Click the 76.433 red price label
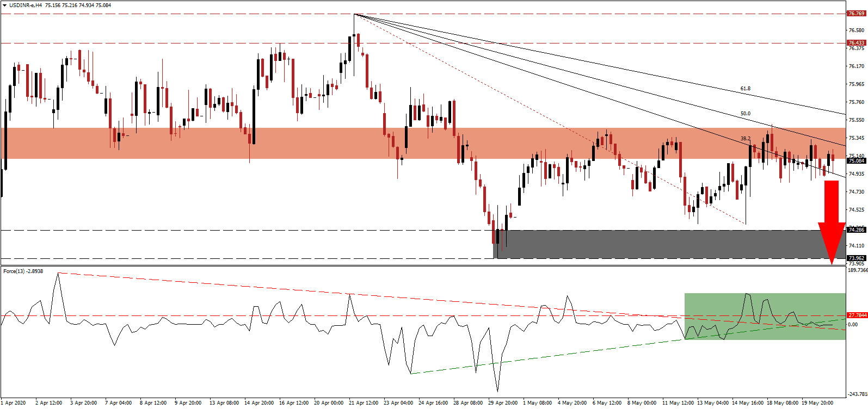The image size is (868, 409). point(856,43)
